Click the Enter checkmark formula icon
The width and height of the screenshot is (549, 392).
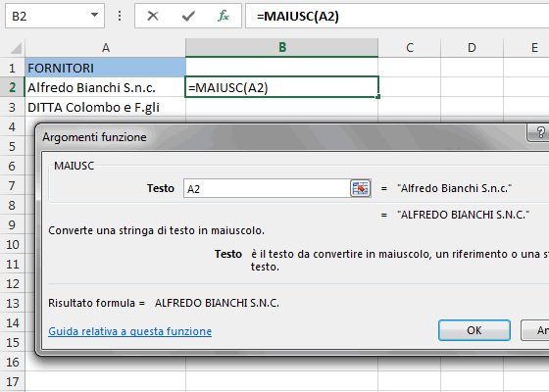coord(188,16)
